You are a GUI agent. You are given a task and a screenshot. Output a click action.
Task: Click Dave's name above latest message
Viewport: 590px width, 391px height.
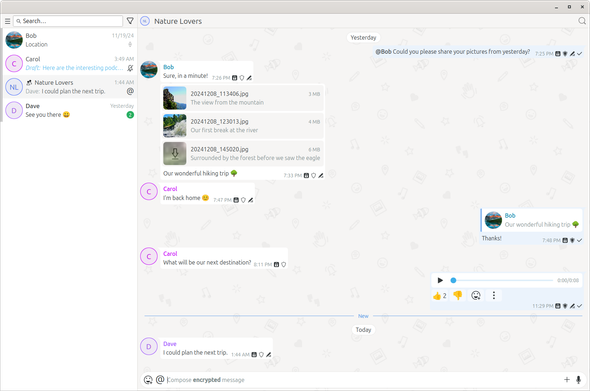170,344
